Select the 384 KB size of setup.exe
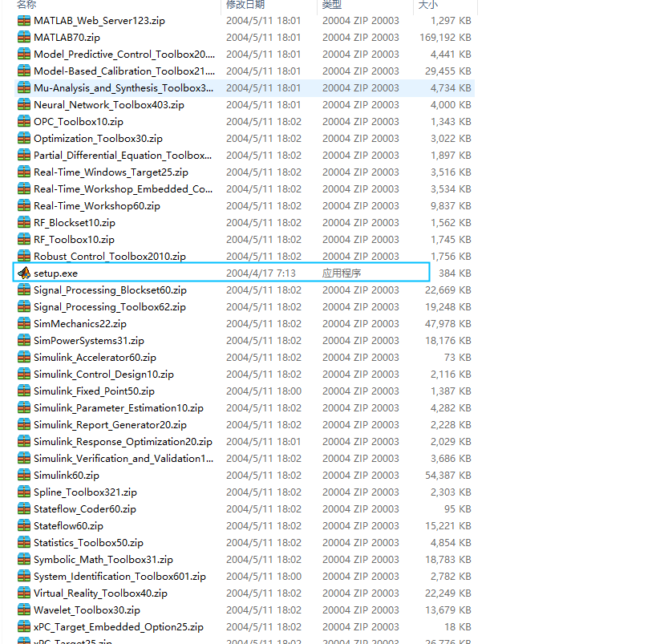 point(455,273)
